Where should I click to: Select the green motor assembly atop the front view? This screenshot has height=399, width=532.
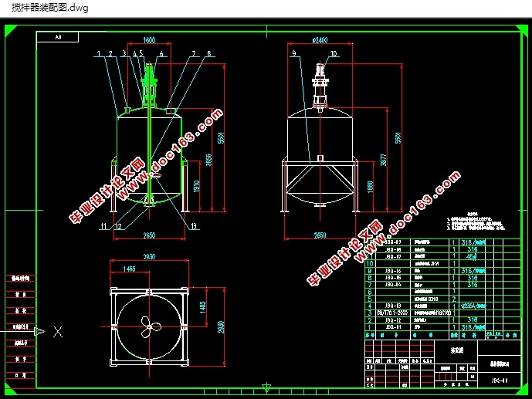[x=149, y=85]
